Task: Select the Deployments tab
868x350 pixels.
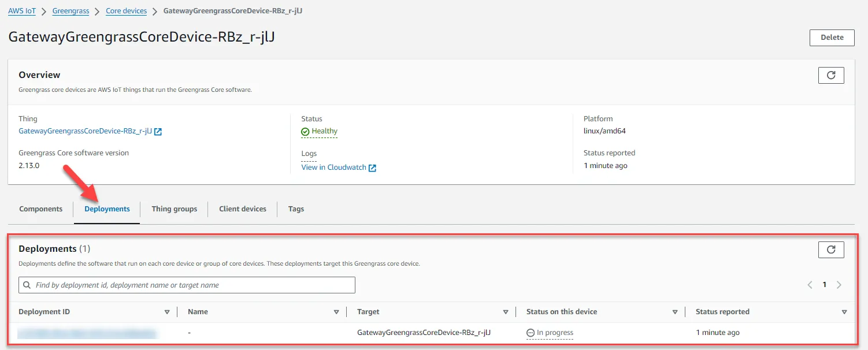Action: coord(107,209)
